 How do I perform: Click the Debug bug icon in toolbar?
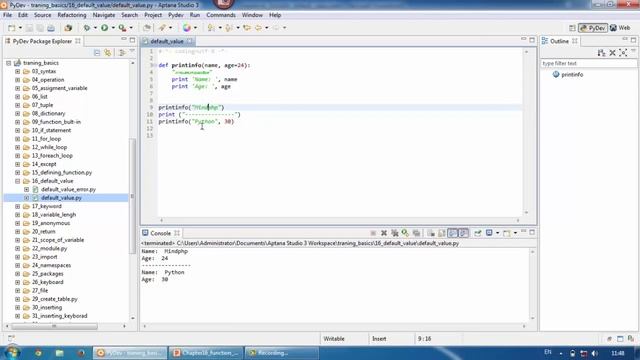click(87, 28)
